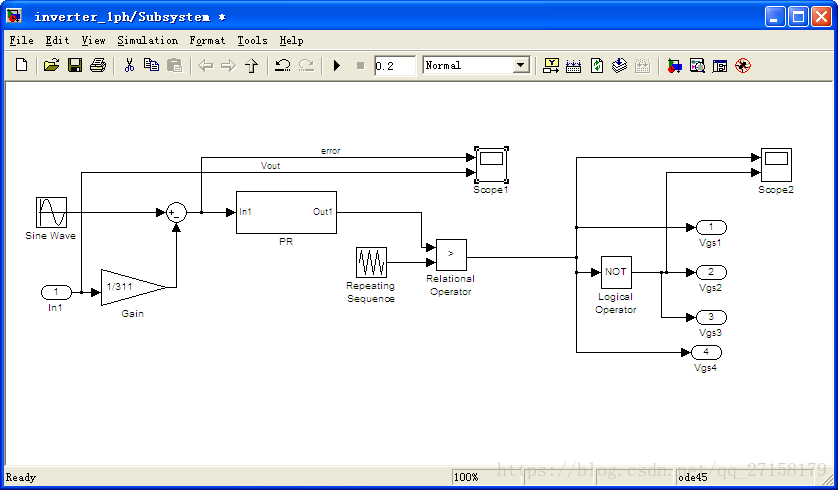Click the 'error' signal label
838x490 pixels.
pyautogui.click(x=330, y=151)
